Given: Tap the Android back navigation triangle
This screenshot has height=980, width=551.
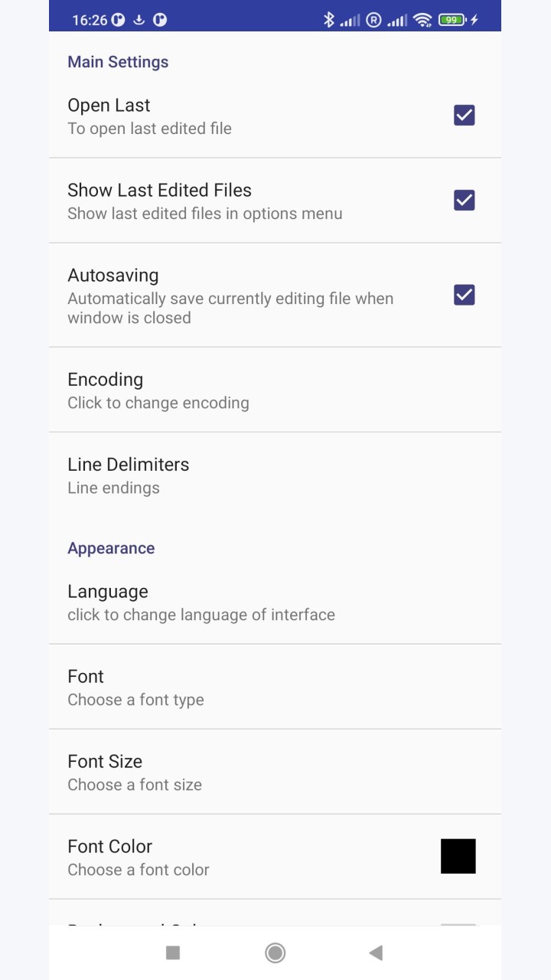Looking at the screenshot, I should (376, 952).
